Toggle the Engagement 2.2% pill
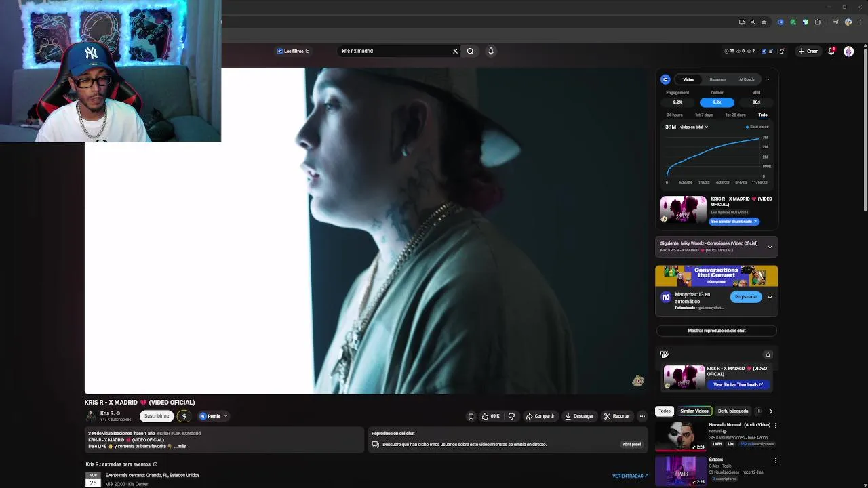Screen dimensions: 868x488 (x=677, y=102)
